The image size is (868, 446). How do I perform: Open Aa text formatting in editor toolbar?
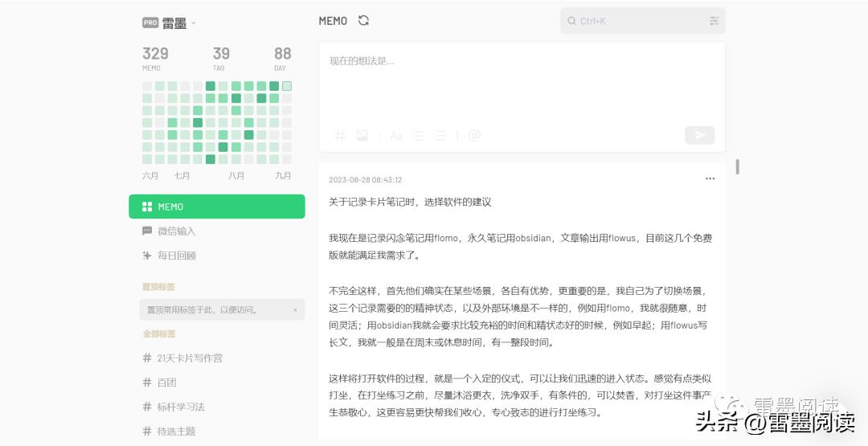[x=395, y=136]
